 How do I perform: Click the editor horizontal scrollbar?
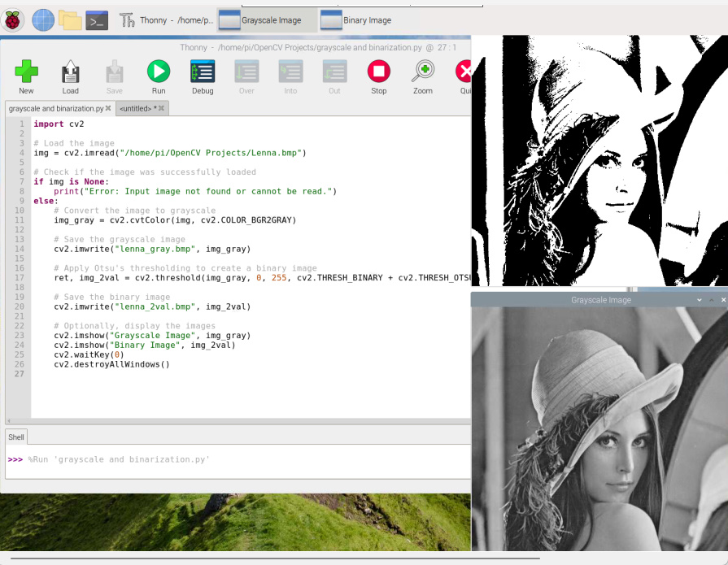click(238, 421)
